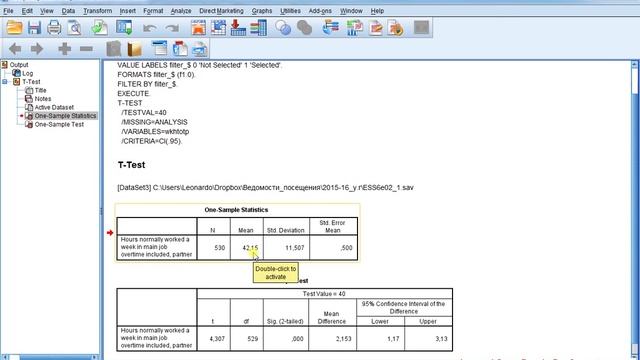Click the chart pages toolbar icon

click(x=355, y=28)
